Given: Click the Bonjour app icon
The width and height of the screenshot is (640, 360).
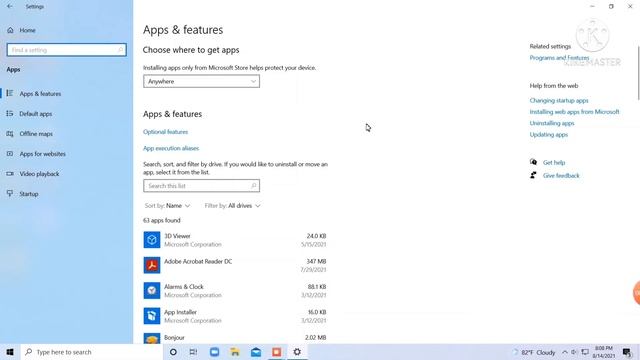Looking at the screenshot, I should tap(152, 338).
